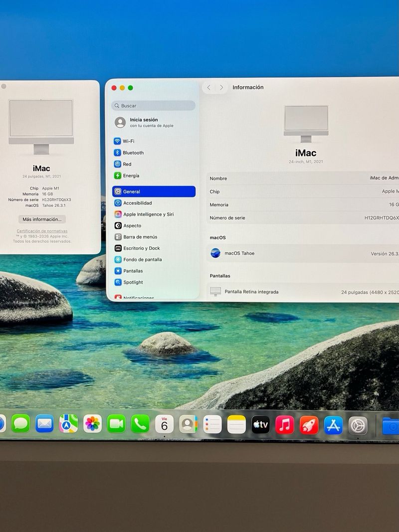Go forward with the right chevron
This screenshot has height=532, width=399.
tap(221, 88)
